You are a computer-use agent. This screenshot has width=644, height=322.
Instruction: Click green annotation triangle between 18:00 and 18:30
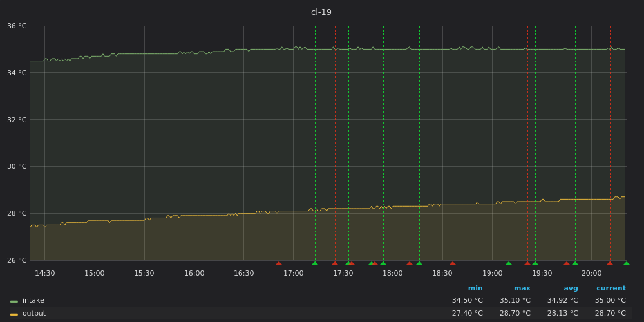click(419, 263)
